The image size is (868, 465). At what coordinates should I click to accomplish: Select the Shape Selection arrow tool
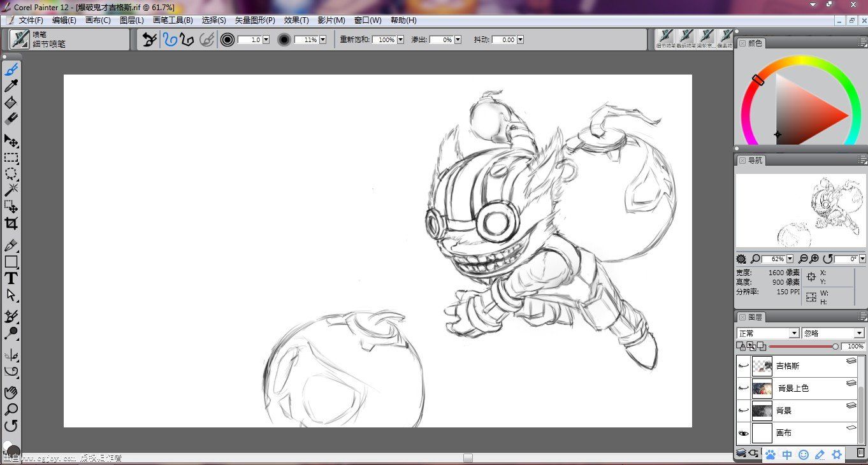(11, 295)
